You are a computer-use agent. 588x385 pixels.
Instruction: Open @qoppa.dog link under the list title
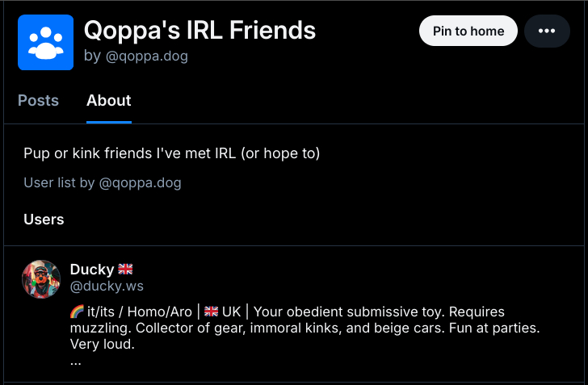click(x=147, y=56)
